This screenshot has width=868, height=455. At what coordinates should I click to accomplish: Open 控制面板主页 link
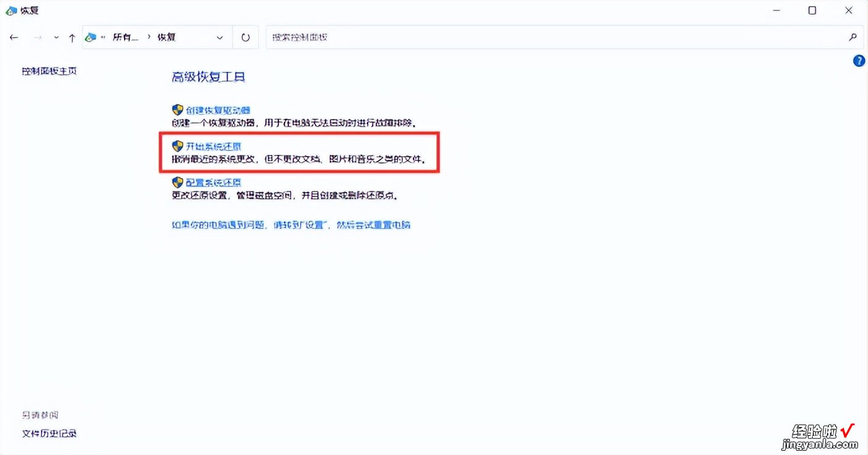point(49,71)
